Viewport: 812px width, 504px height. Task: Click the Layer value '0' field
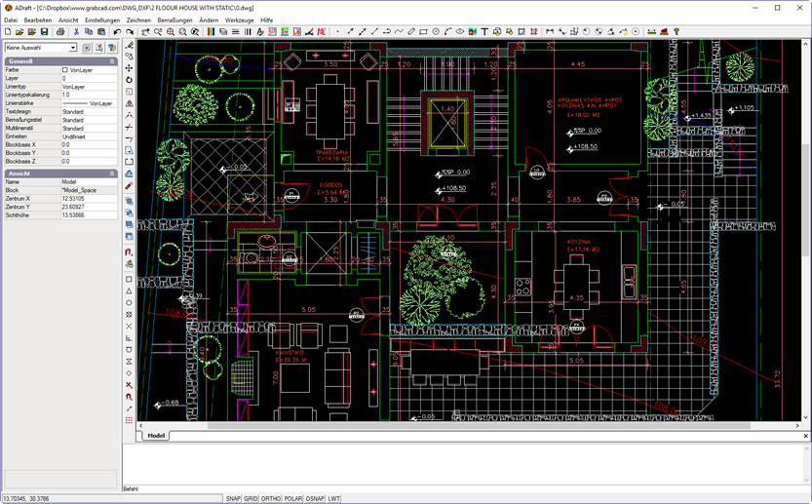[89, 78]
